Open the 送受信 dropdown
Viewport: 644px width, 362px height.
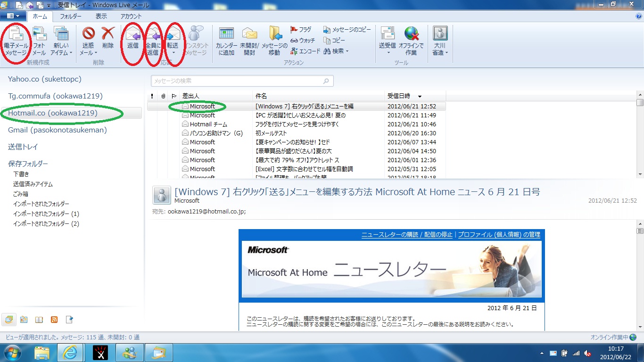pos(388,52)
